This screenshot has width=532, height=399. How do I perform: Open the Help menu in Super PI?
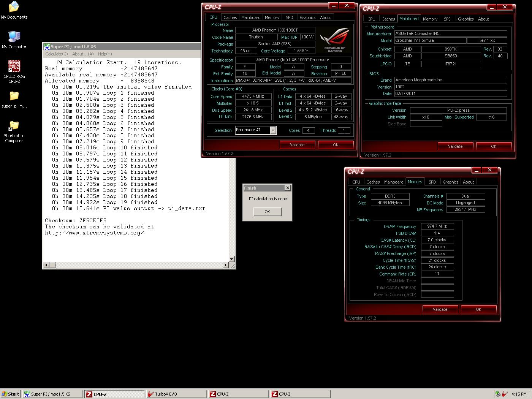click(x=105, y=54)
